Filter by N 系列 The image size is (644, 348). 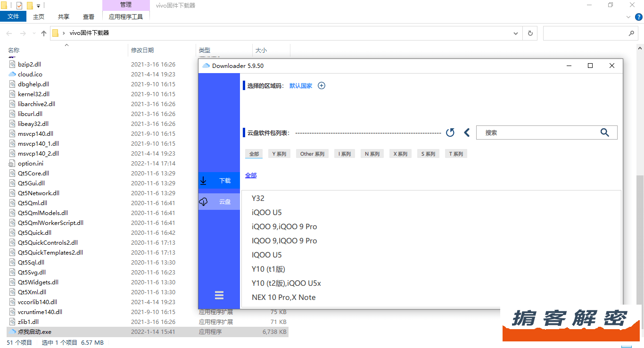372,154
